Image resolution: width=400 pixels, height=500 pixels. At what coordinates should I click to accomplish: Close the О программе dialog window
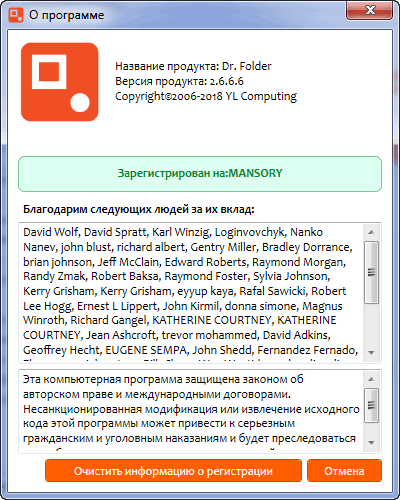(x=370, y=10)
